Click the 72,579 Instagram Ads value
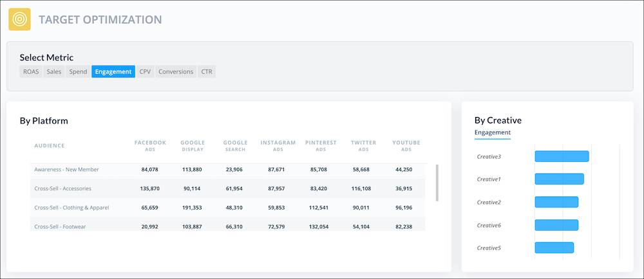Viewport: 644px width, 279px height. tap(277, 226)
